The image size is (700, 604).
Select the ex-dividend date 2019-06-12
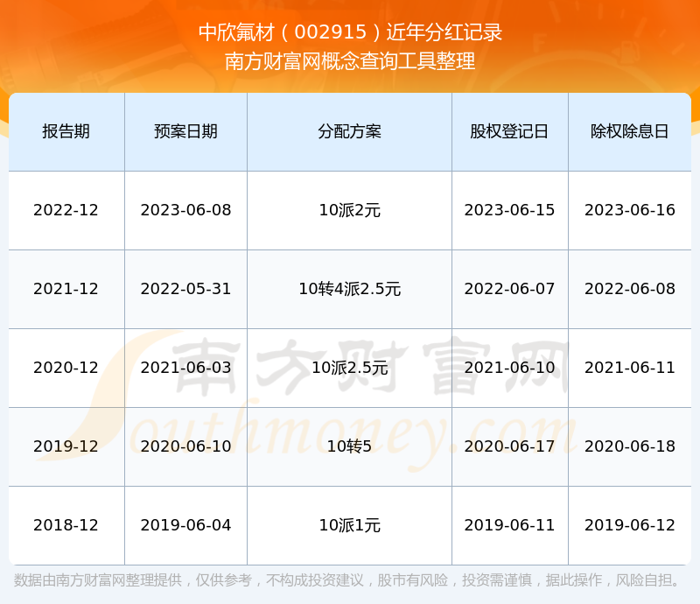coord(629,525)
